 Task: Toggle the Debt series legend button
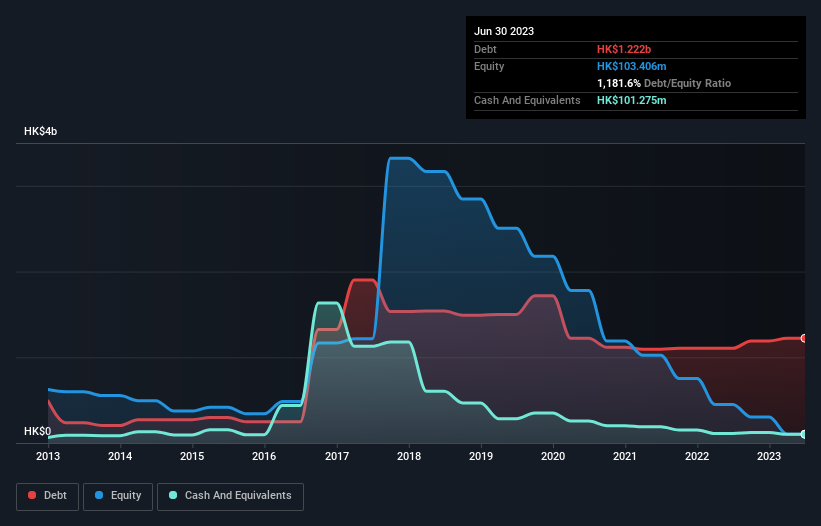pos(48,496)
